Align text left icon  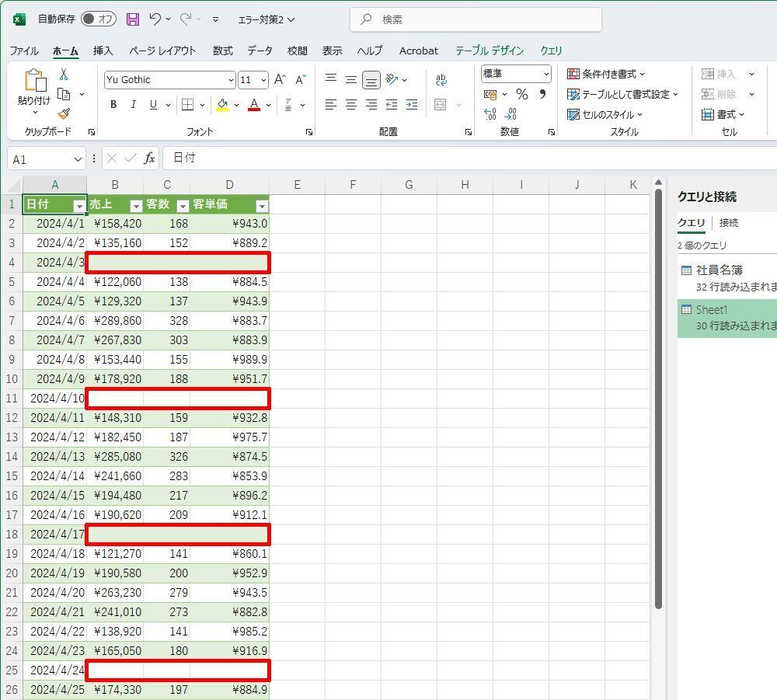[x=331, y=105]
